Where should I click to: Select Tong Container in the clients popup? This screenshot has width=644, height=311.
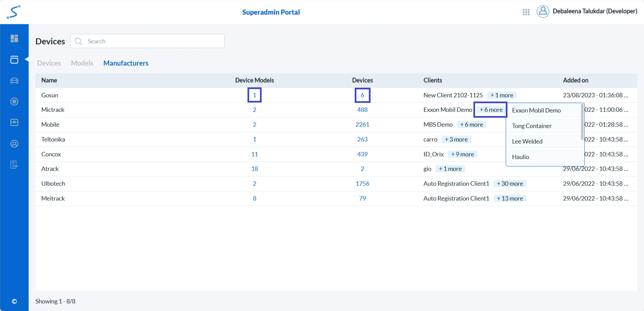tap(532, 125)
